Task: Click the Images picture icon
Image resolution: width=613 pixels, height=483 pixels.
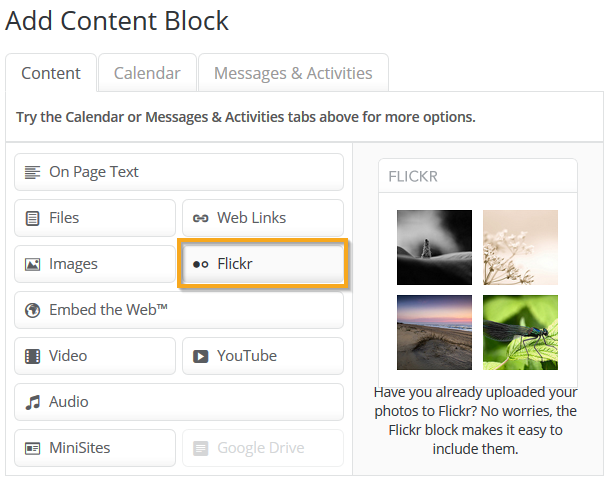Action: [x=32, y=264]
